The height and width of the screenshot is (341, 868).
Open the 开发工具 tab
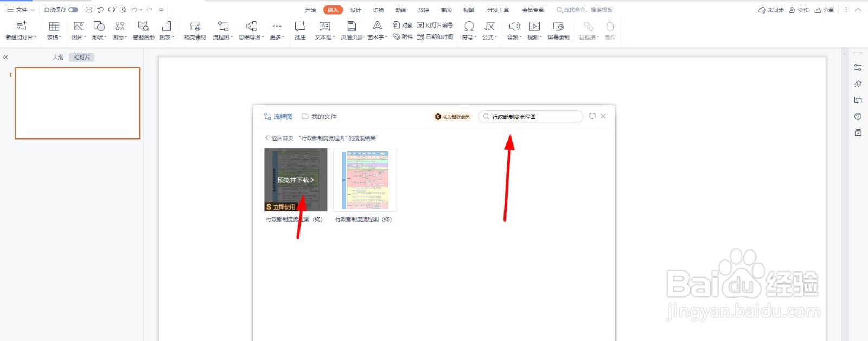498,10
